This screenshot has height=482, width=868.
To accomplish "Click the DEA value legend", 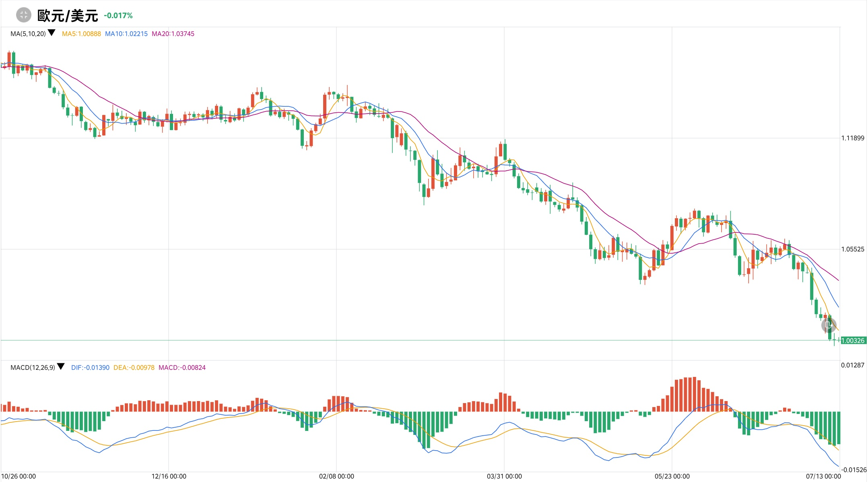I will click(x=134, y=368).
